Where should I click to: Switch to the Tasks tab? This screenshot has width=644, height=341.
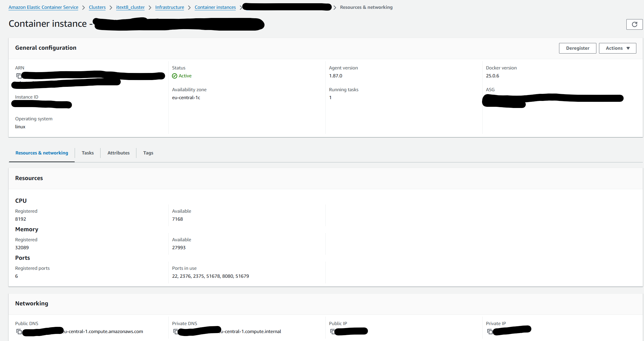(88, 153)
